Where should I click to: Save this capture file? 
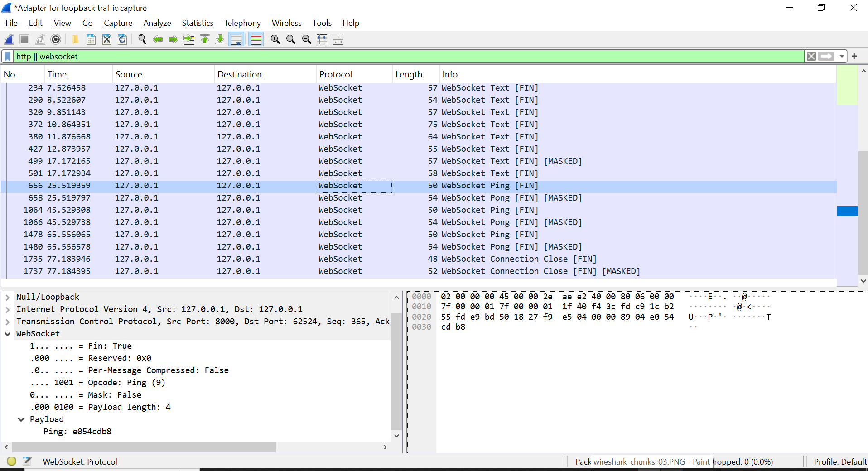click(91, 39)
